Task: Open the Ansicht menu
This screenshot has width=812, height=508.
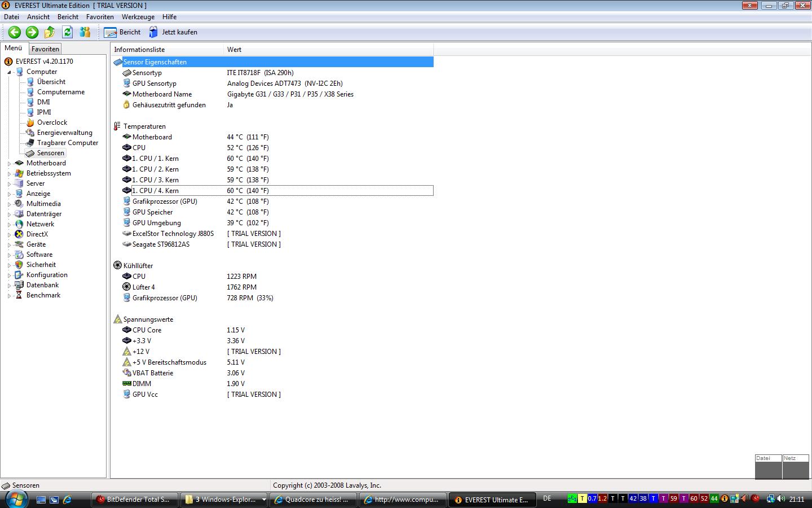Action: click(38, 17)
